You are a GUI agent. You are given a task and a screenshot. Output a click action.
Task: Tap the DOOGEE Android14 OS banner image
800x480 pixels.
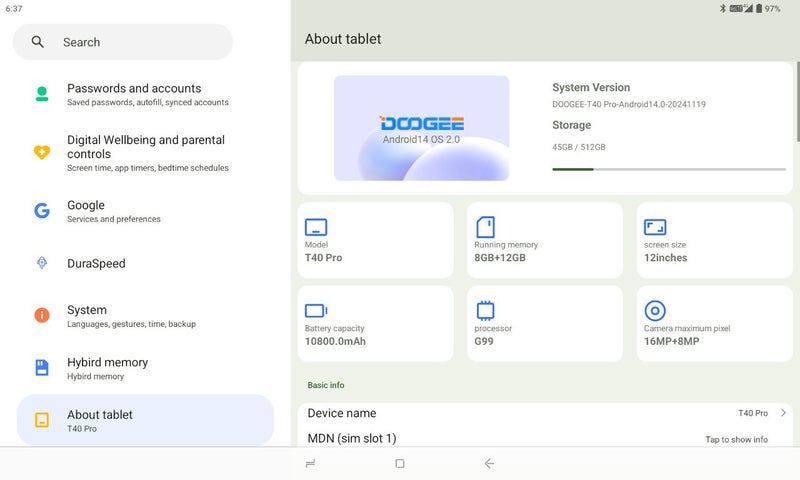click(x=421, y=128)
